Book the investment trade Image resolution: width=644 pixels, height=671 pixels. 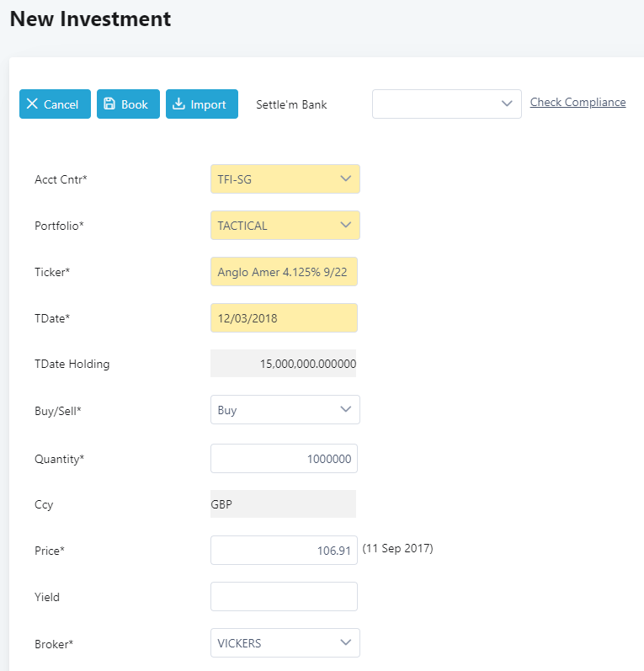(x=128, y=104)
